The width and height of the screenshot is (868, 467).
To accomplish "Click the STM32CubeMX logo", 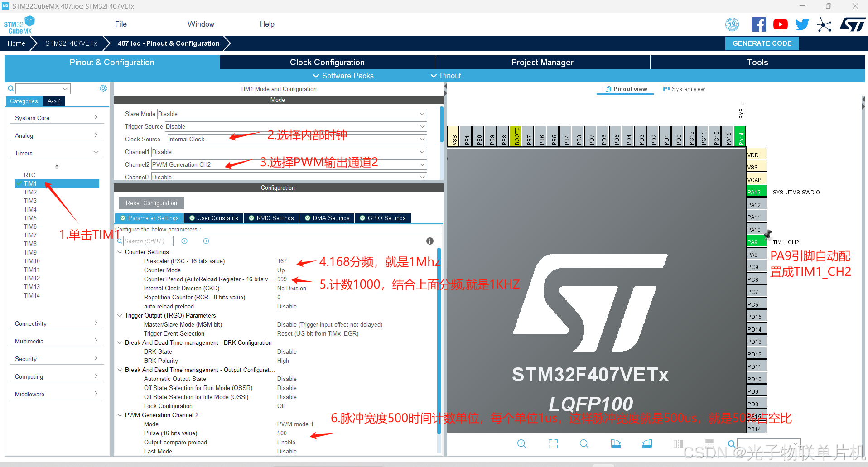I will coord(19,25).
